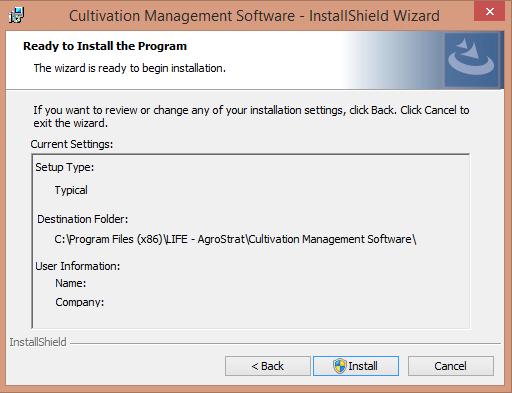The width and height of the screenshot is (512, 393).
Task: Close the InstallShield Wizard window
Action: click(489, 11)
